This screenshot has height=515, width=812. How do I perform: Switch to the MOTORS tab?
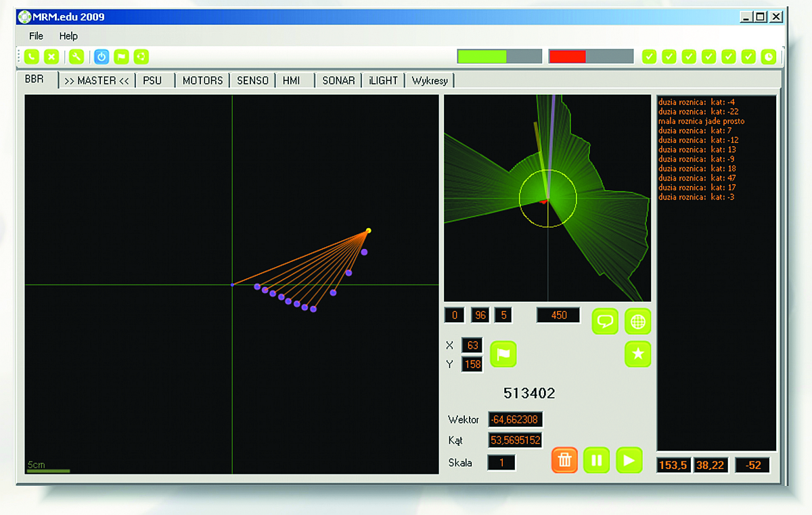202,81
